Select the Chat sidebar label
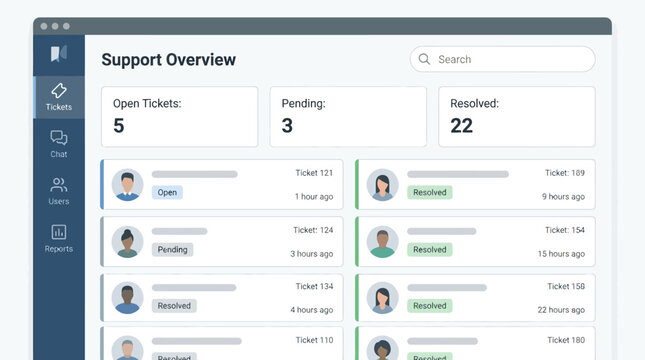 59,154
